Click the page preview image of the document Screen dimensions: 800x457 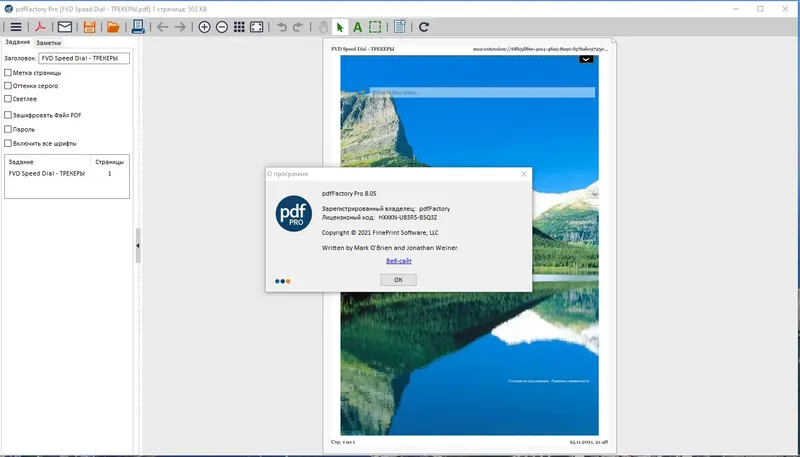pos(469,245)
